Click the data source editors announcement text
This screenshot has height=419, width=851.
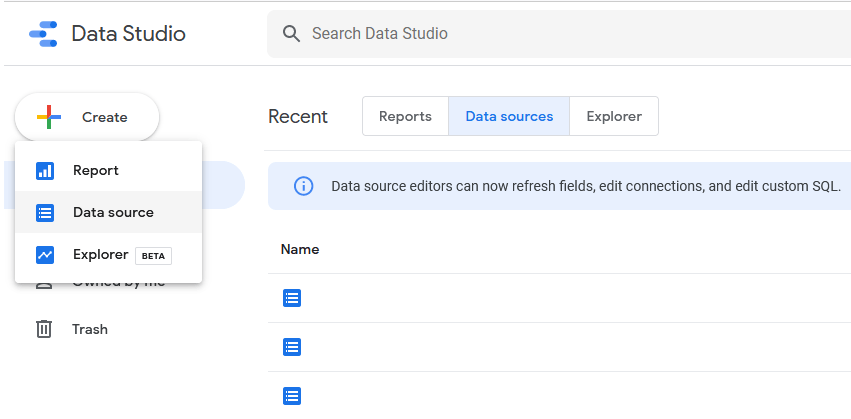(586, 186)
